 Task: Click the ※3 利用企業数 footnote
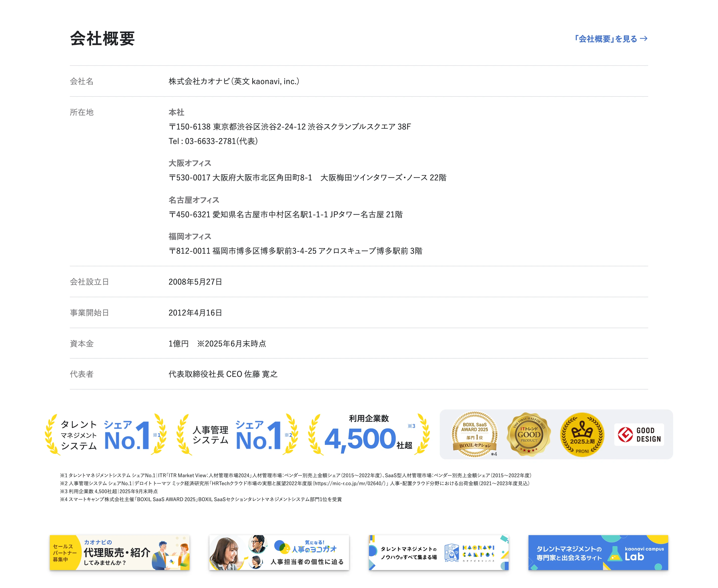[109, 491]
